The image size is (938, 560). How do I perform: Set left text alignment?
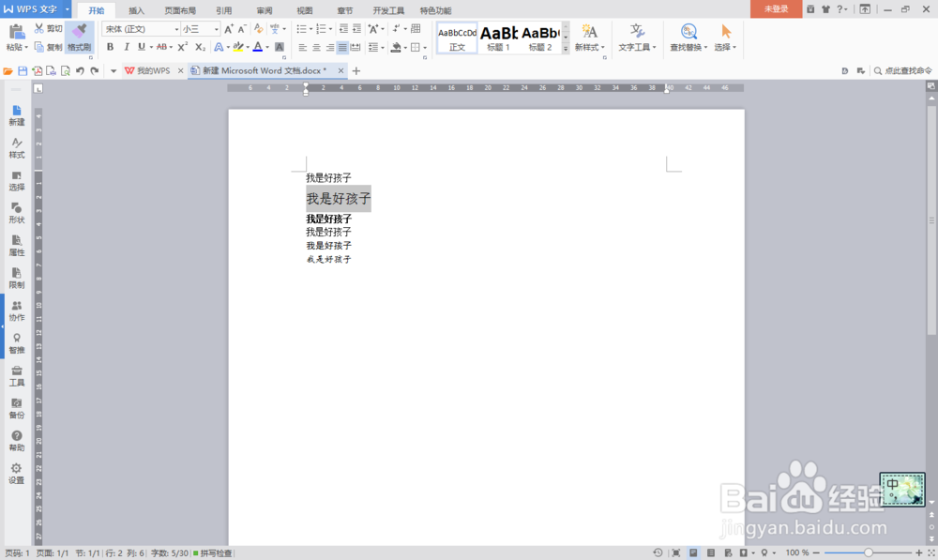click(x=303, y=47)
